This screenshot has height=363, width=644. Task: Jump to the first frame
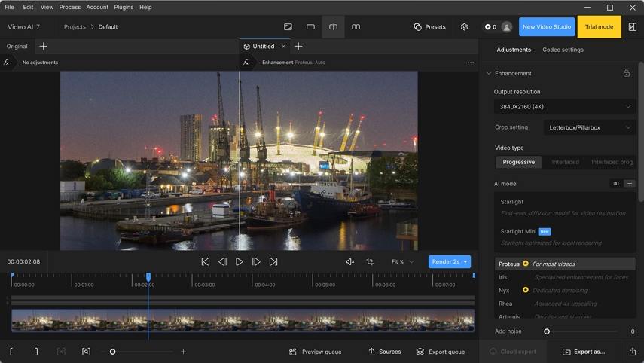[205, 262]
